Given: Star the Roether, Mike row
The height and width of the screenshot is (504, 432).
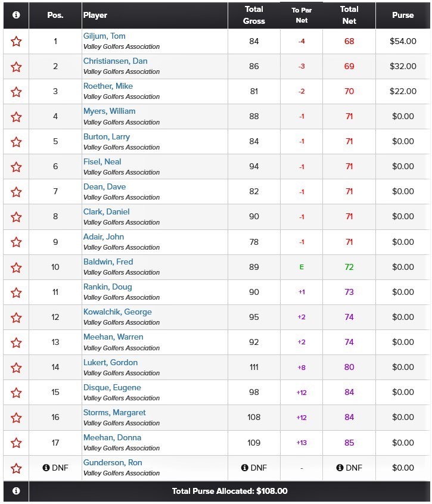Looking at the screenshot, I should click(x=16, y=92).
